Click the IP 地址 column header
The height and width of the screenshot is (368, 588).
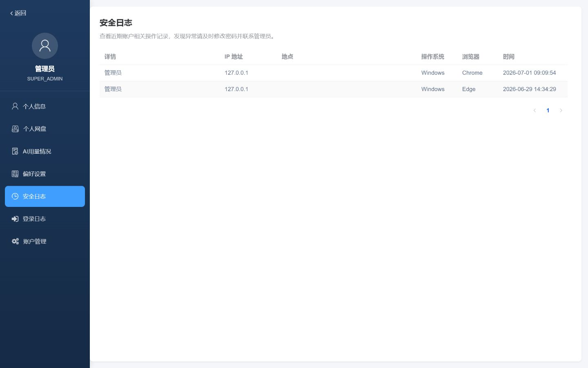click(234, 57)
